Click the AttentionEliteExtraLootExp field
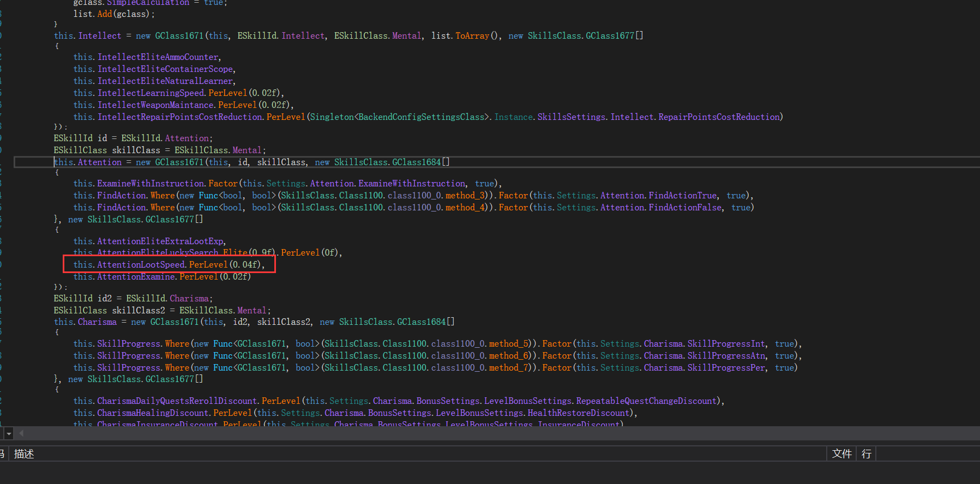The height and width of the screenshot is (484, 980). (x=160, y=241)
